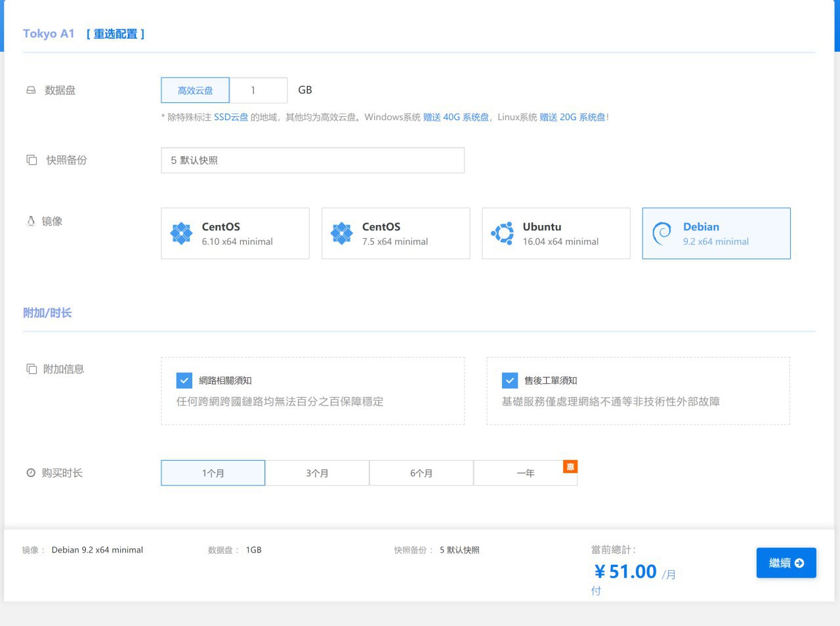Open the 5 默认快照 snapshot dropdown
The height and width of the screenshot is (626, 840).
[x=312, y=160]
